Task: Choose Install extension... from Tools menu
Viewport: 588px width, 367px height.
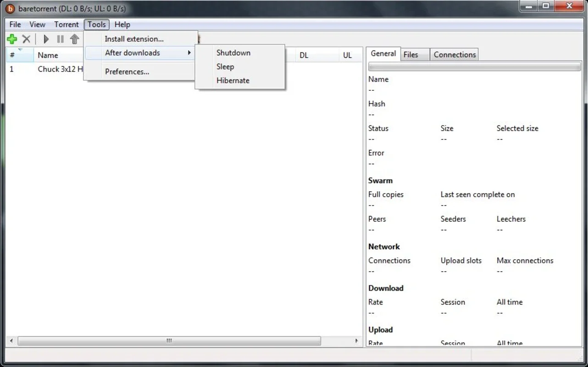Action: 140,39
